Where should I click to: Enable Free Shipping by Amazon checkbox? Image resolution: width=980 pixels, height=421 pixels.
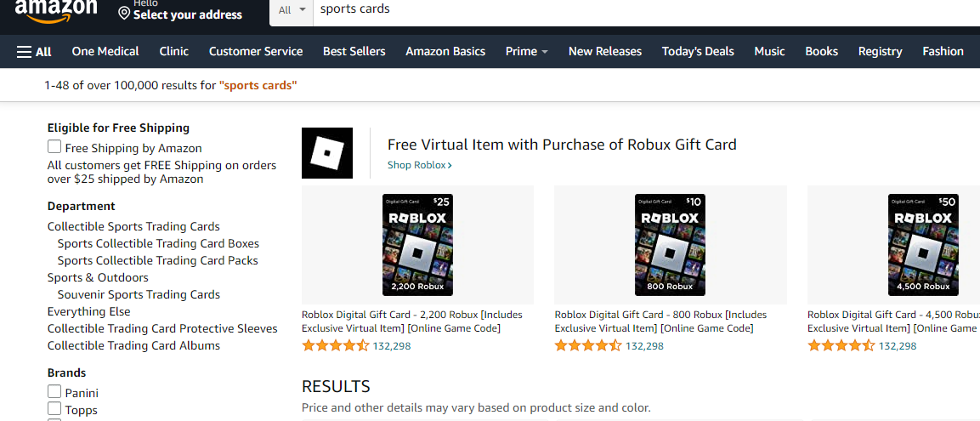54,147
